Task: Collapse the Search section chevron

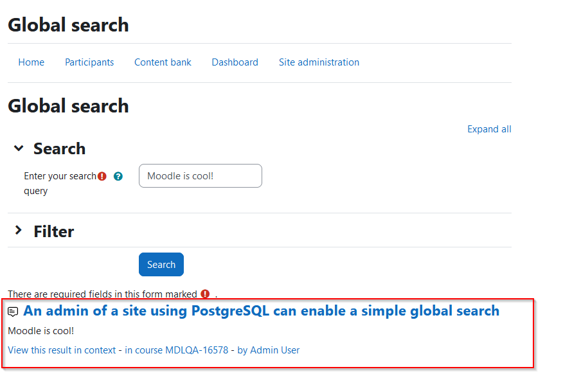Action: click(19, 148)
